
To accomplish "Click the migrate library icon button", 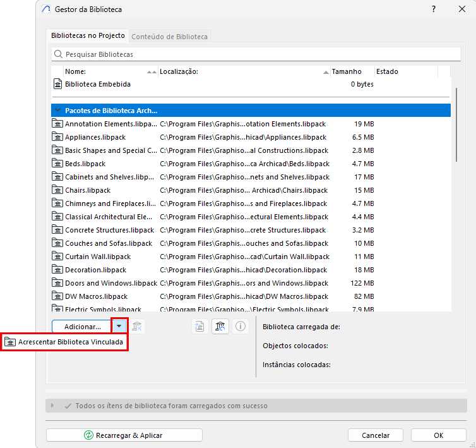I will (199, 327).
